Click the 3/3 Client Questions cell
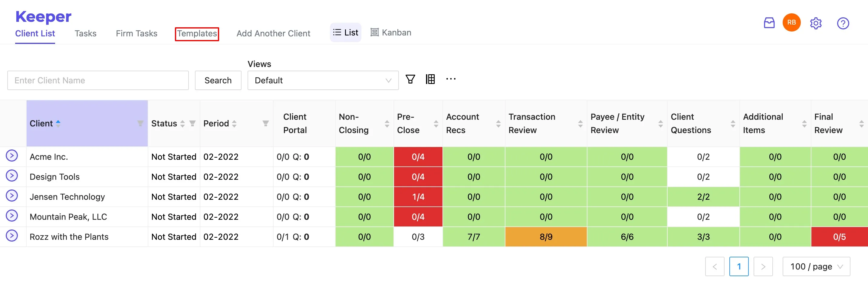868x291 pixels. tap(704, 237)
